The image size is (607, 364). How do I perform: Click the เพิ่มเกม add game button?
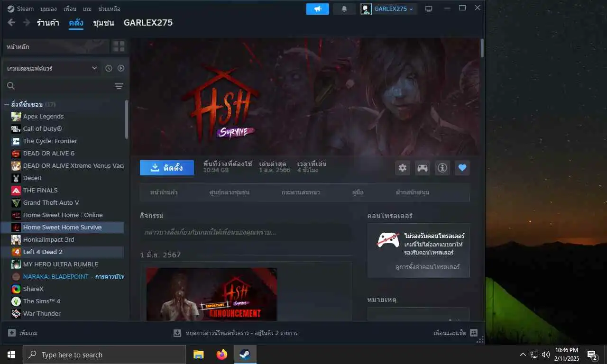tap(23, 333)
